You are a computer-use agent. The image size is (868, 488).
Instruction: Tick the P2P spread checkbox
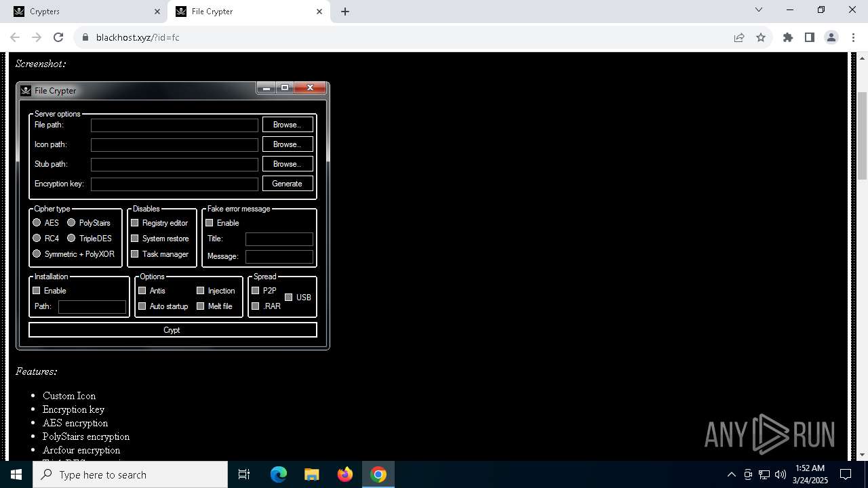click(256, 290)
